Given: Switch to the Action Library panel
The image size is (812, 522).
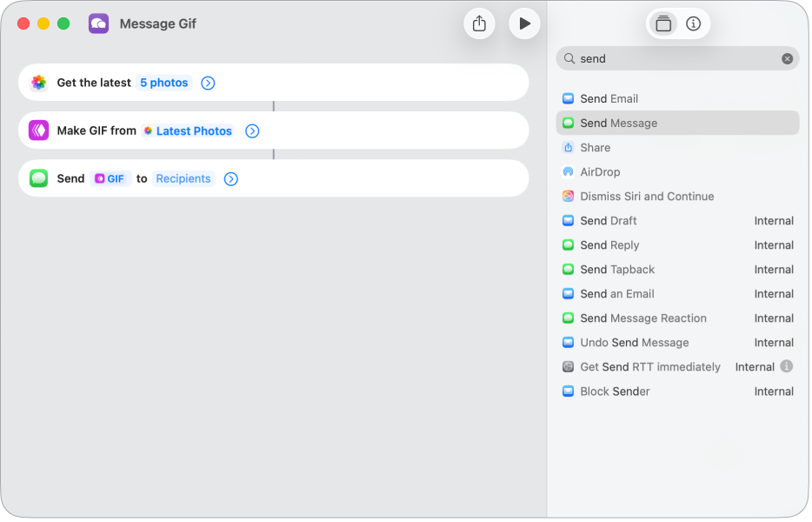Looking at the screenshot, I should [663, 23].
